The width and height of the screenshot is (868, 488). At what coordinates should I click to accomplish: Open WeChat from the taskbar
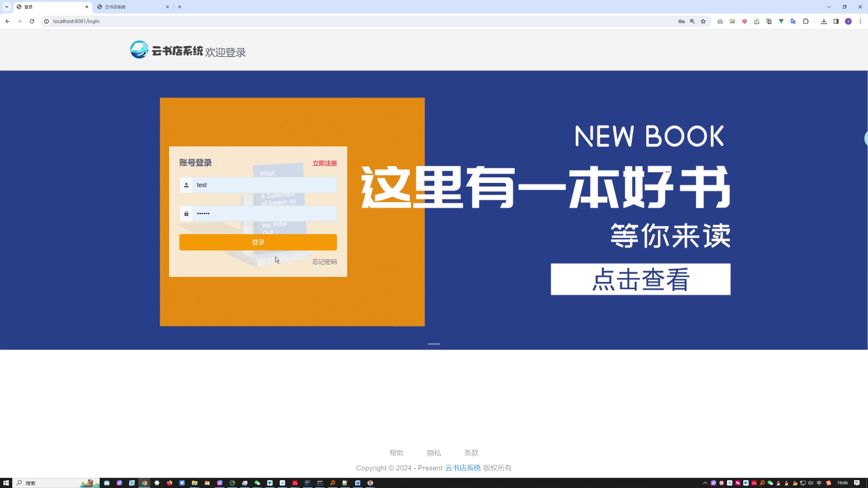tap(257, 483)
